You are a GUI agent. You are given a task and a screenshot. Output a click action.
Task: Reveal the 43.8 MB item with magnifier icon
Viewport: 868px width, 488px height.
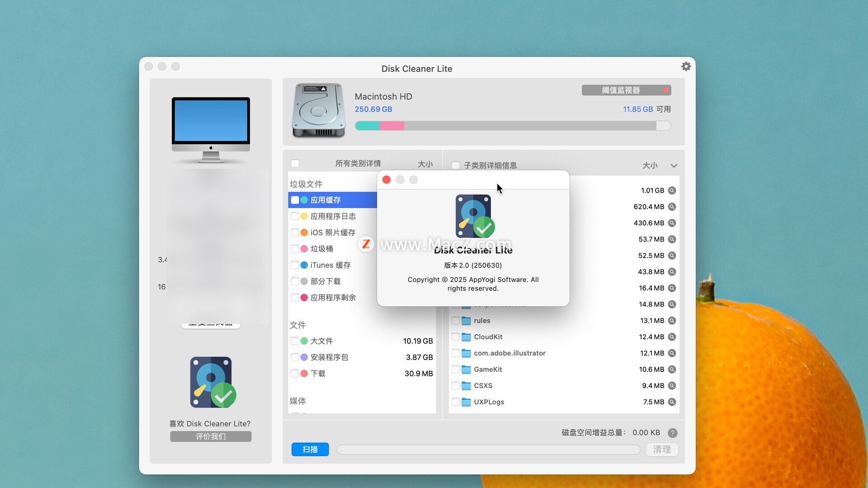point(672,272)
